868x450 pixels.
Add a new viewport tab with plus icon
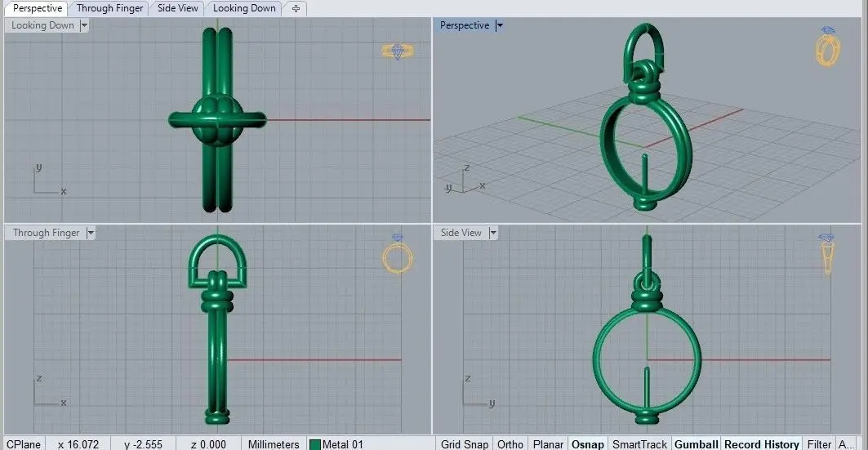296,8
